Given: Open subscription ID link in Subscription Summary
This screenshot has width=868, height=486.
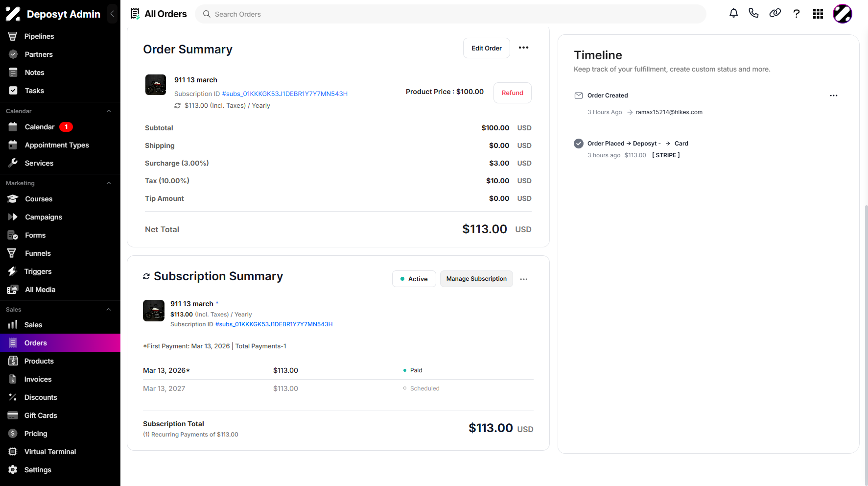Looking at the screenshot, I should click(274, 324).
